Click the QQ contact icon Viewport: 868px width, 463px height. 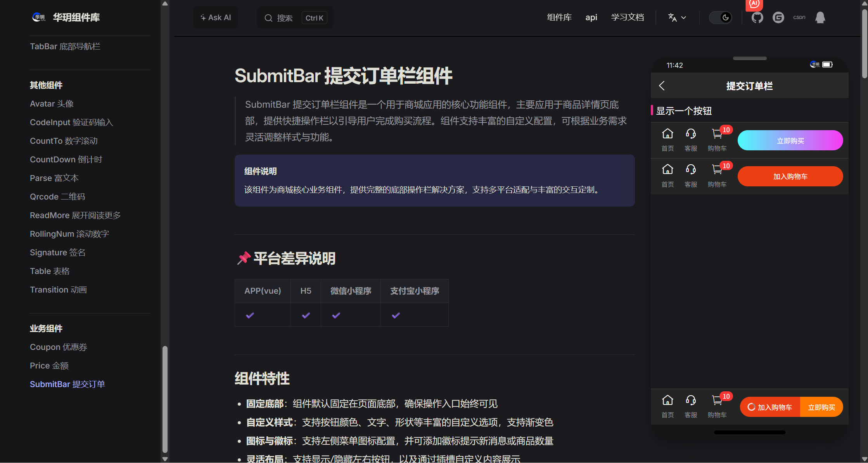click(820, 17)
